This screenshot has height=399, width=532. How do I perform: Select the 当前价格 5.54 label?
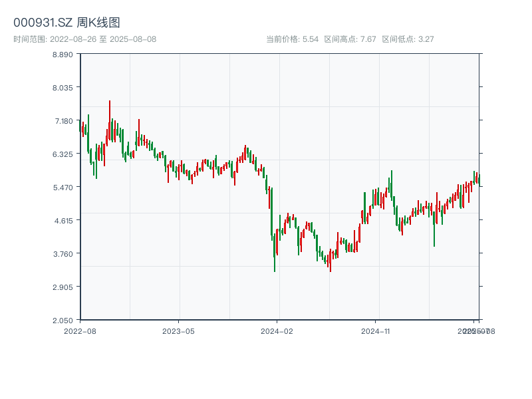[292, 39]
